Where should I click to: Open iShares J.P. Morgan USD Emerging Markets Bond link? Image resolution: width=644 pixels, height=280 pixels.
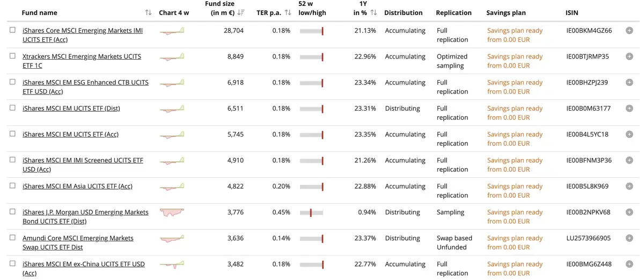pos(85,217)
